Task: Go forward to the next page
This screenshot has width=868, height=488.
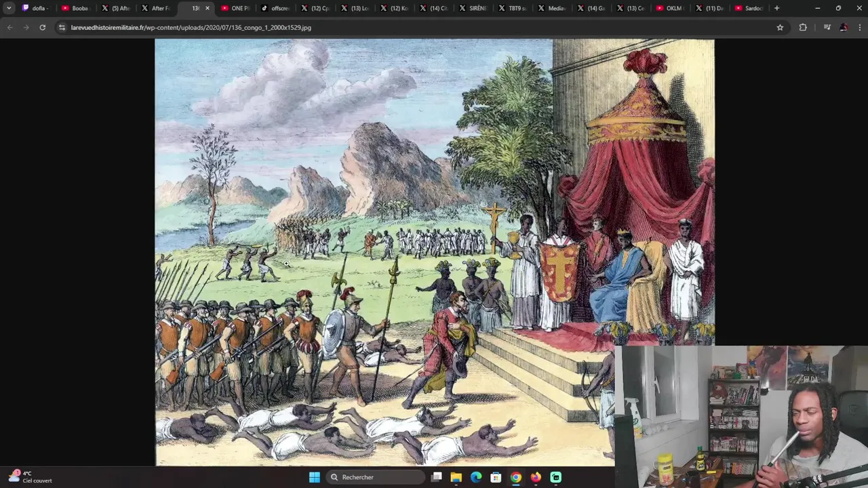Action: 26,27
